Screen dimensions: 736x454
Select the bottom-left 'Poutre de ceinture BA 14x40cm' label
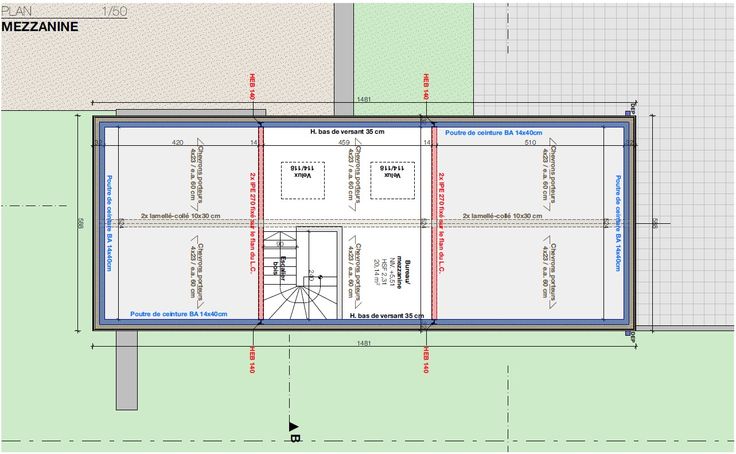178,314
